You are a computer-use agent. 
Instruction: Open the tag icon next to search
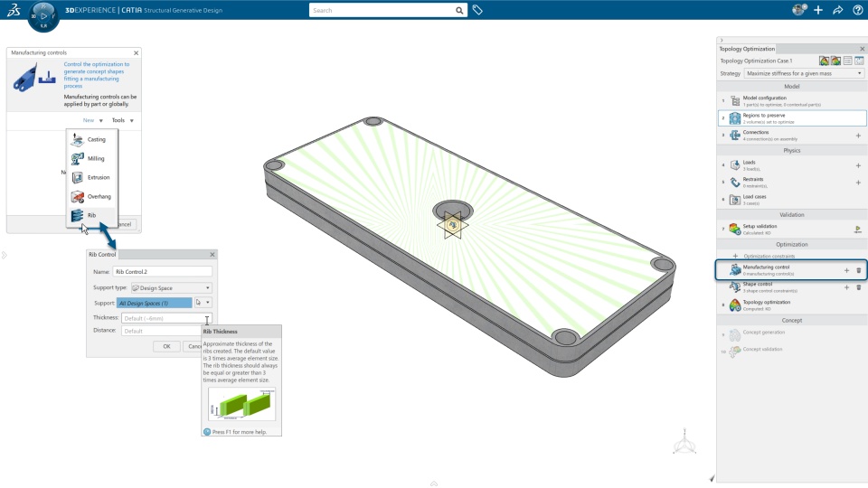(477, 10)
